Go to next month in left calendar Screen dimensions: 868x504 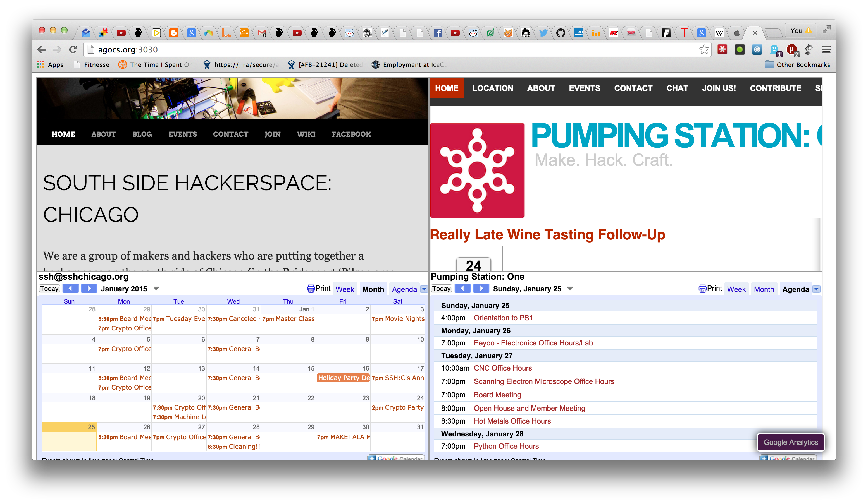pos(89,289)
